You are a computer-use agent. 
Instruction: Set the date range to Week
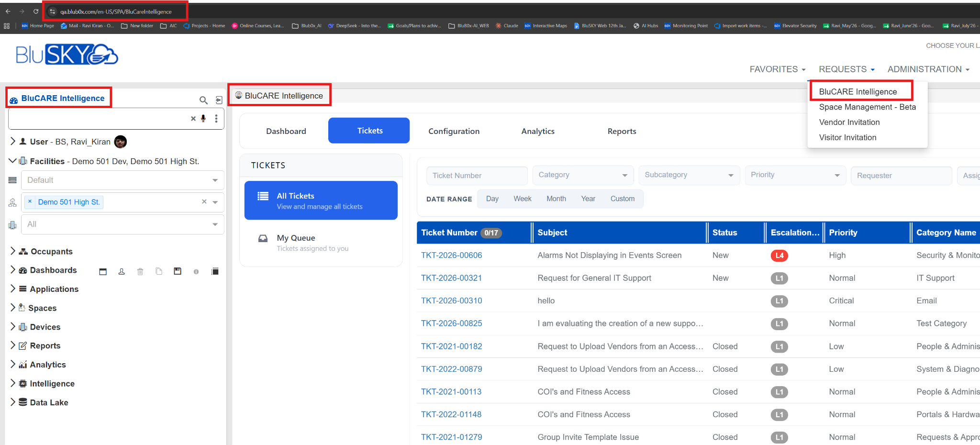(x=522, y=199)
